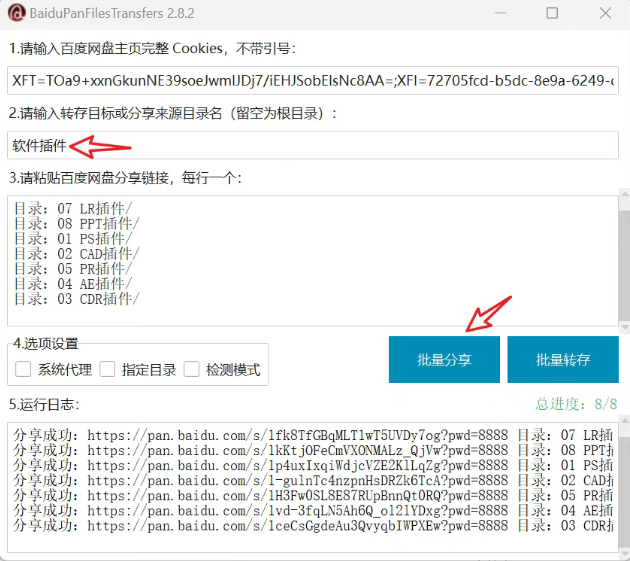The image size is (630, 561).
Task: Click the 03 CDR插件 line in links box
Action: point(77,298)
